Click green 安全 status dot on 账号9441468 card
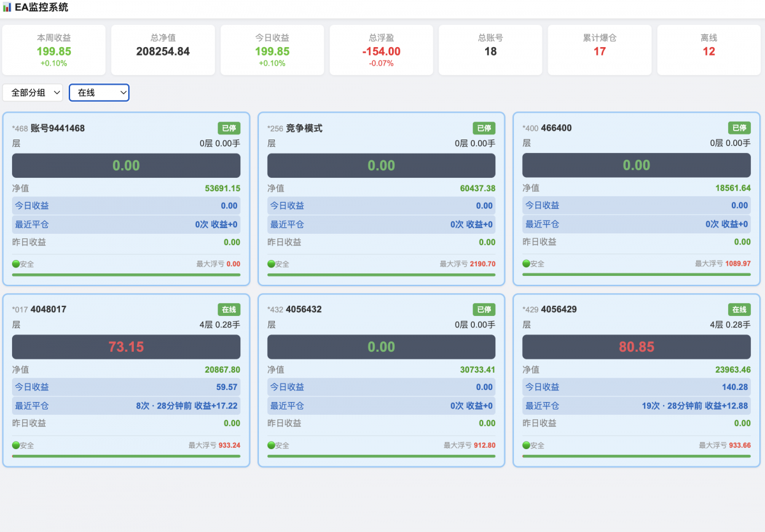The width and height of the screenshot is (765, 532). [16, 264]
